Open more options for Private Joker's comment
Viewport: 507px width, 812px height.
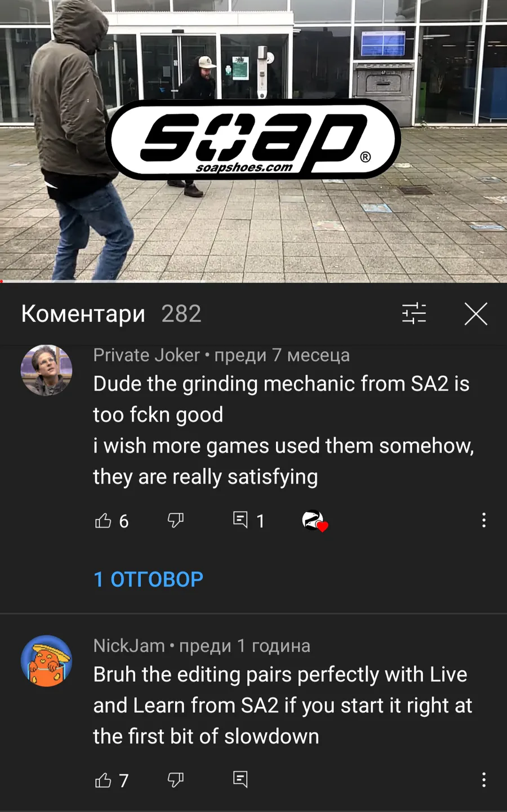tap(483, 520)
